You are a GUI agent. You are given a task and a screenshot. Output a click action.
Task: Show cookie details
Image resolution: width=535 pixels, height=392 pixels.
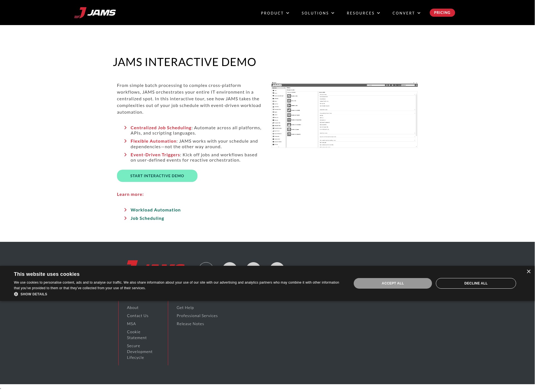click(34, 294)
